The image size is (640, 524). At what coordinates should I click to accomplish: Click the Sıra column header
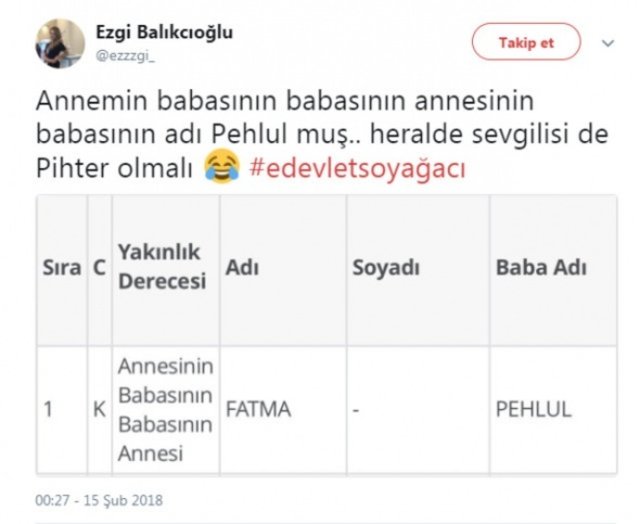tap(62, 270)
